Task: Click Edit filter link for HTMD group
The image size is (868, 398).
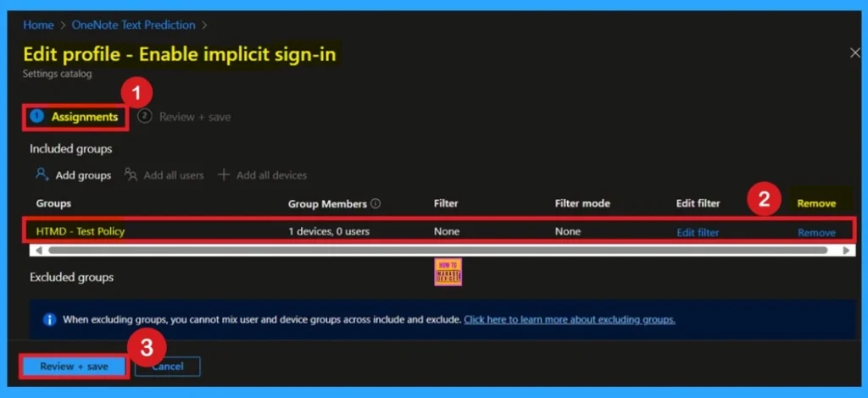Action: coord(698,233)
